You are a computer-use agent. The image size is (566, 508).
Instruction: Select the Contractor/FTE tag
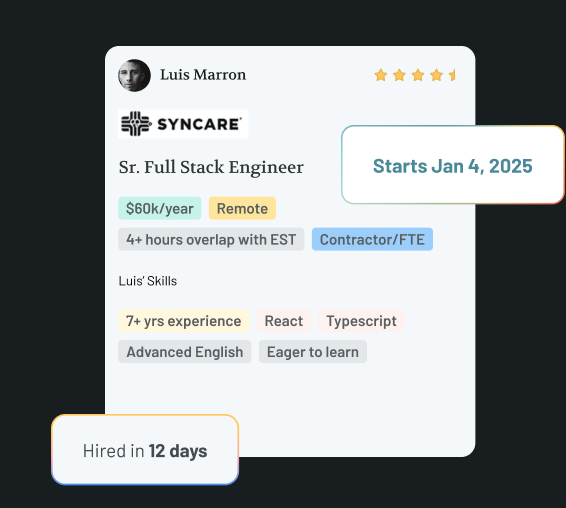tap(372, 239)
